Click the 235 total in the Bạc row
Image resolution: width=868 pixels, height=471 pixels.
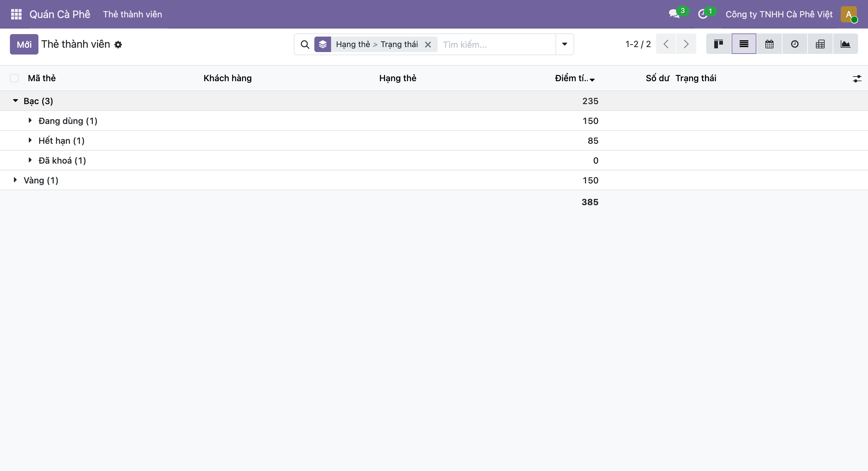click(x=590, y=101)
